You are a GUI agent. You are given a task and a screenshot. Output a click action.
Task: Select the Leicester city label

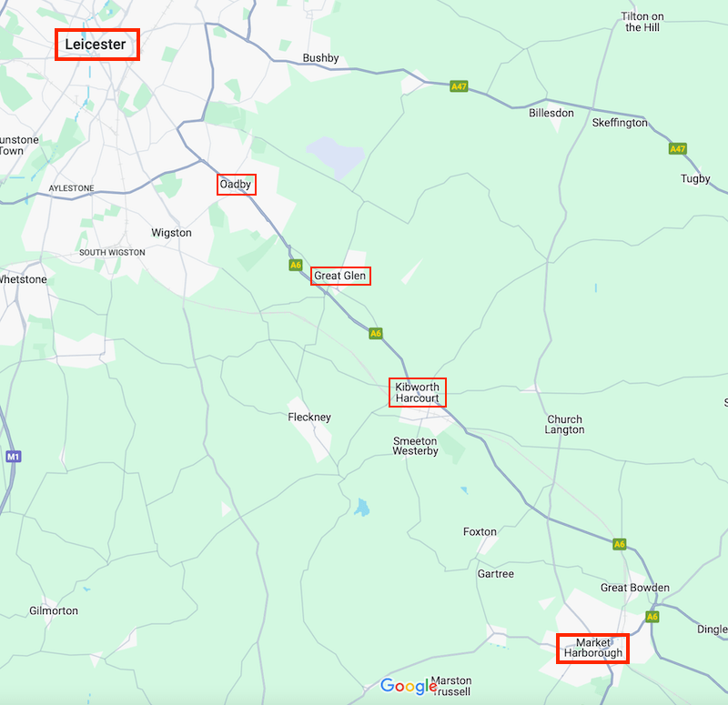coord(96,44)
